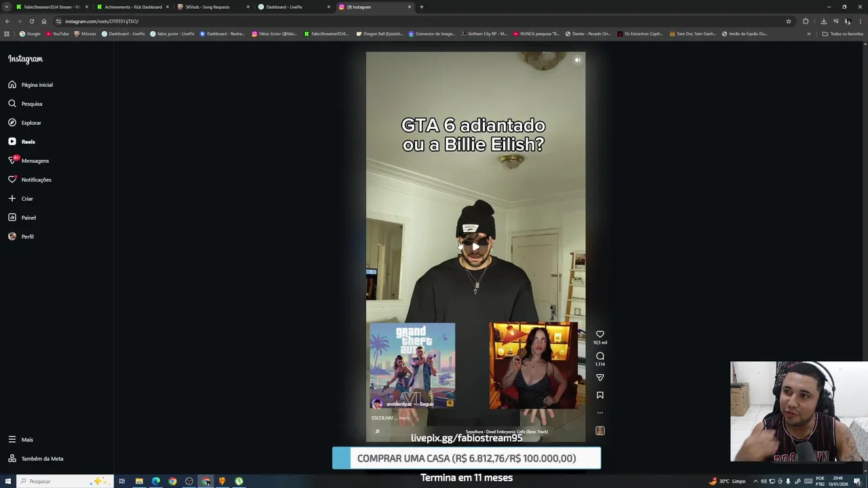The image size is (868, 488).
Task: Click the browser home button
Action: 44,21
